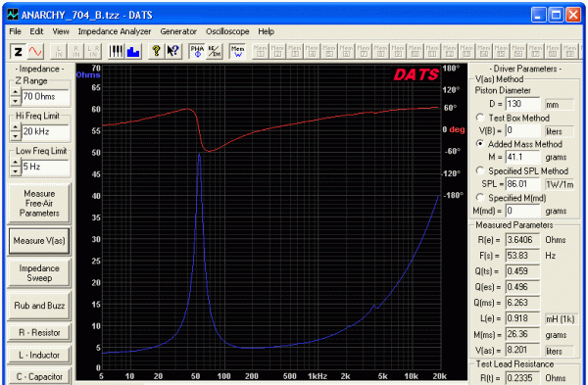This screenshot has width=588, height=385.
Task: Decrease Hi Freq Limit with down arrow
Action: coord(15,136)
